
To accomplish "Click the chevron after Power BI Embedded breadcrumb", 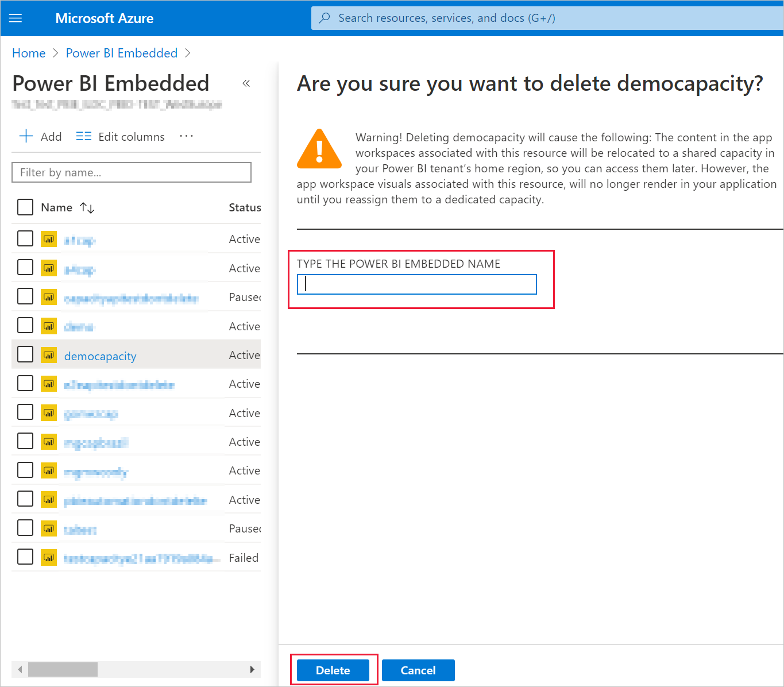I will (188, 53).
